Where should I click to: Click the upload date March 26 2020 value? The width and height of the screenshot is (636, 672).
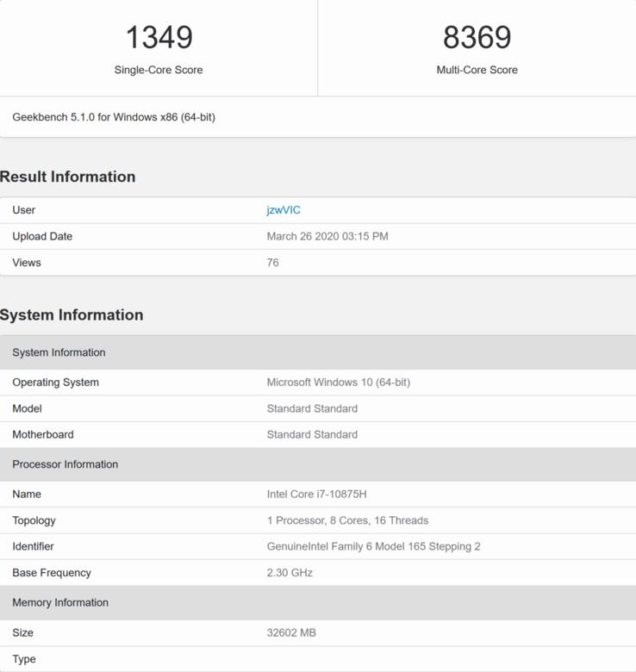pos(327,237)
